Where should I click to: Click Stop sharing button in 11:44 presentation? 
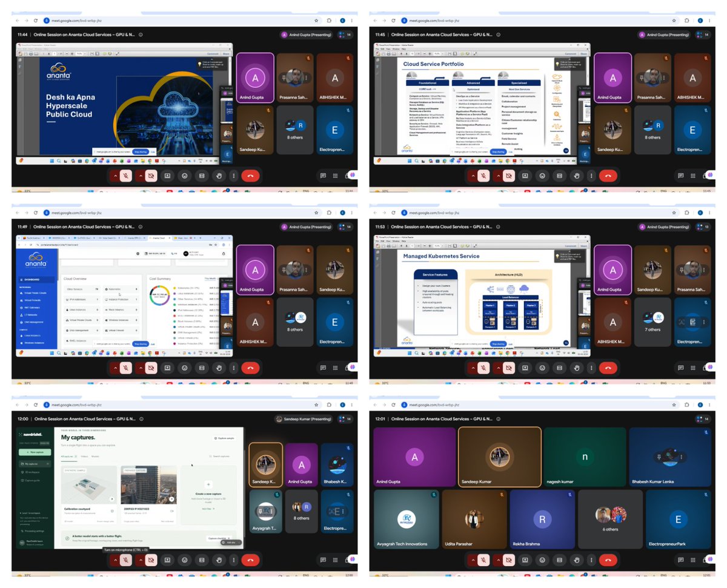click(x=140, y=152)
